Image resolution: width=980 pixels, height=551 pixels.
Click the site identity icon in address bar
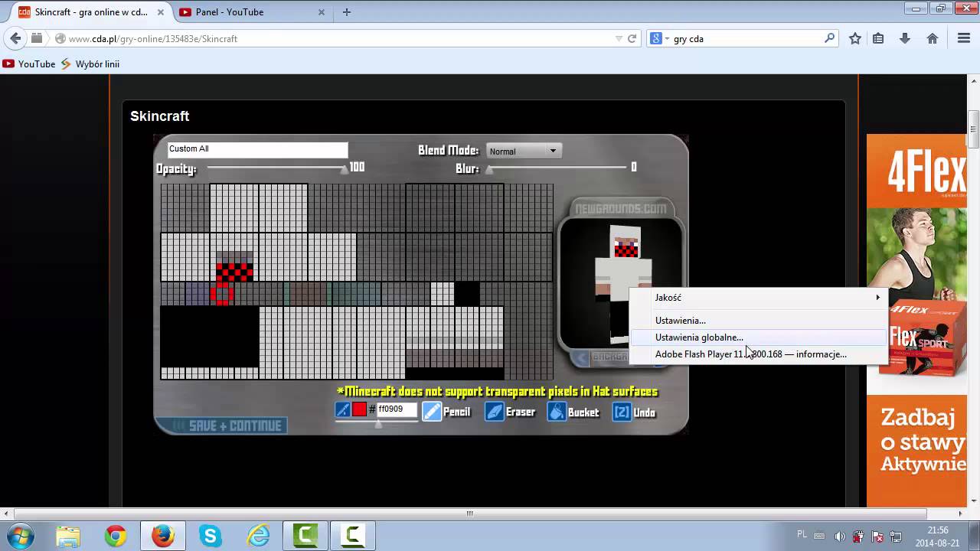click(59, 38)
